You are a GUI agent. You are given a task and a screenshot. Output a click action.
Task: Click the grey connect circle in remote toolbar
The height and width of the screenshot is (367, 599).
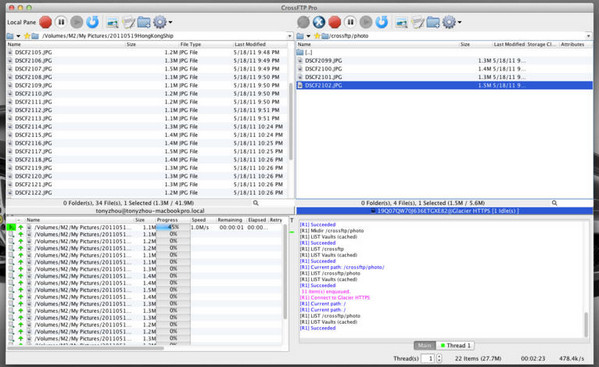[x=303, y=22]
